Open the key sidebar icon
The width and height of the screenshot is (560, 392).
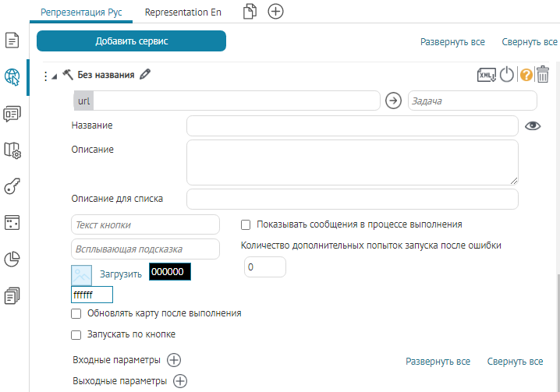tap(12, 185)
